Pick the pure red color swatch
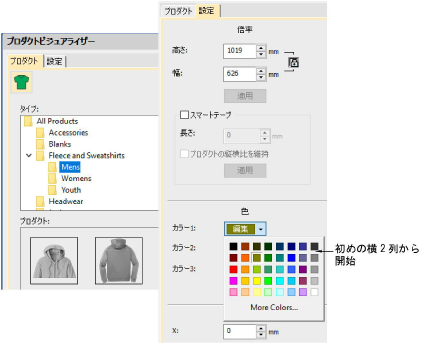The image size is (427, 360). (233, 269)
